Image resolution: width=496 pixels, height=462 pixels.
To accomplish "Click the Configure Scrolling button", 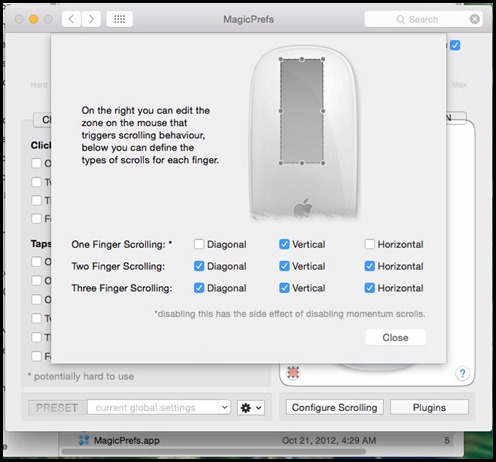I will coord(335,407).
